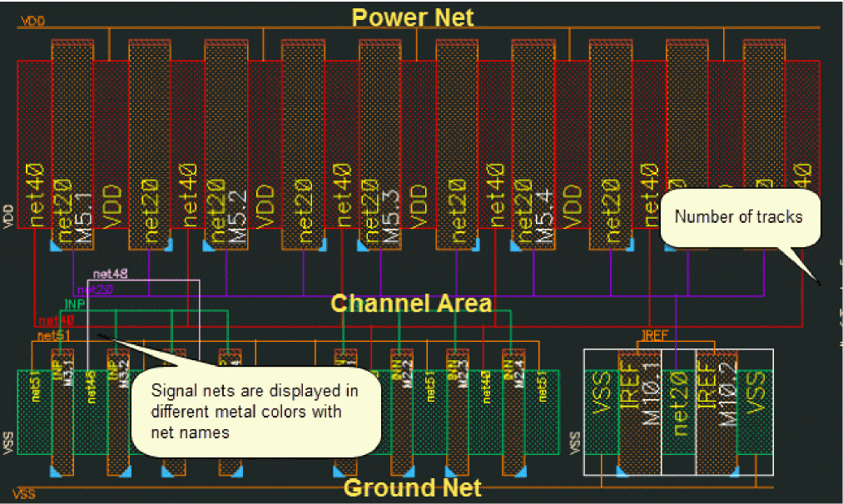Click the net20 label between M10.1 and M10.2
843x504 pixels.
(x=679, y=403)
